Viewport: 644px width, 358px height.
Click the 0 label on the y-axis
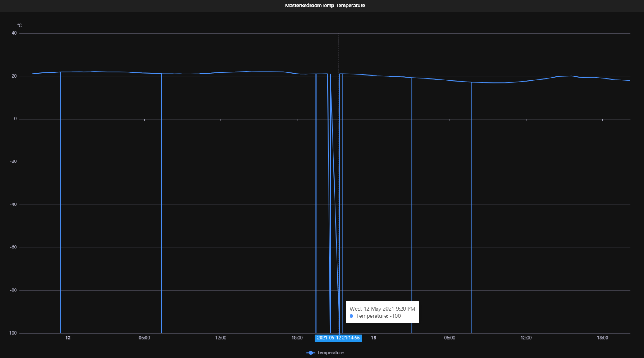pyautogui.click(x=16, y=119)
